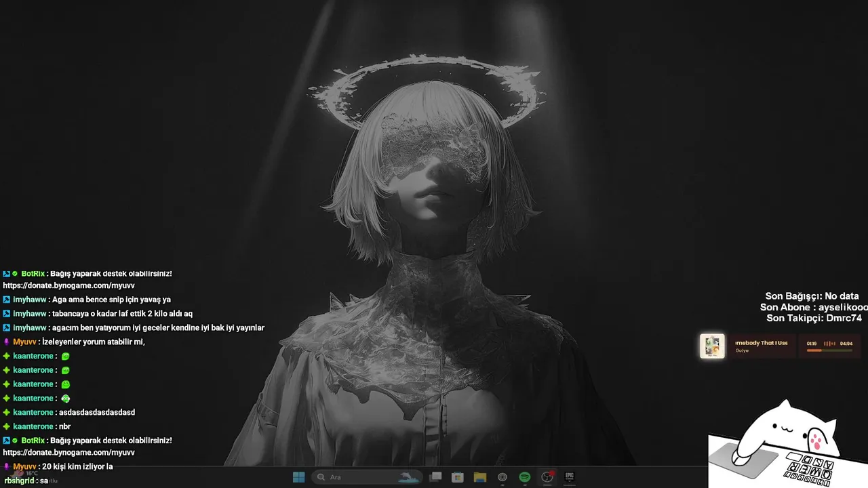The image size is (868, 488).
Task: Click Myuvv's '20 kişi kim izliyor la' message
Action: click(58, 466)
